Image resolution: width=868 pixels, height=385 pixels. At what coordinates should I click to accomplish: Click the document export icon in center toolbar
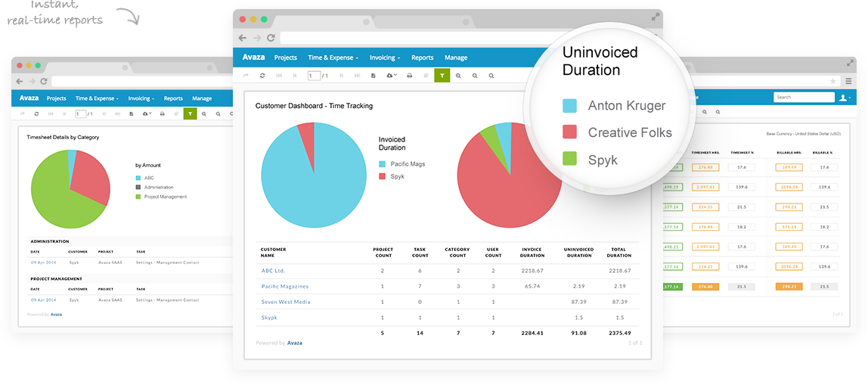pyautogui.click(x=374, y=76)
